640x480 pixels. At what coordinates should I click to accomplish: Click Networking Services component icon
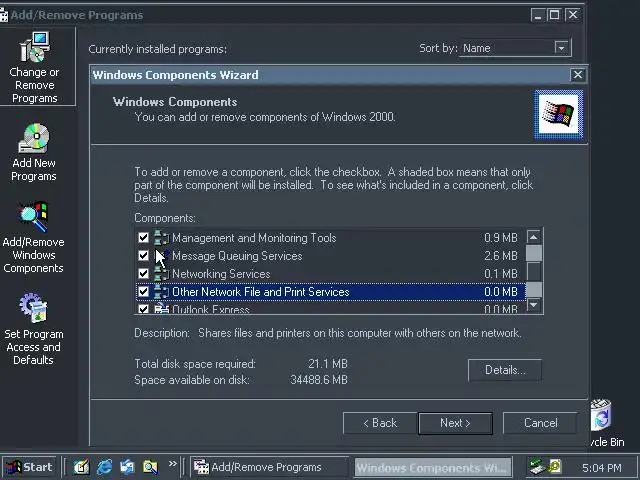coord(161,273)
